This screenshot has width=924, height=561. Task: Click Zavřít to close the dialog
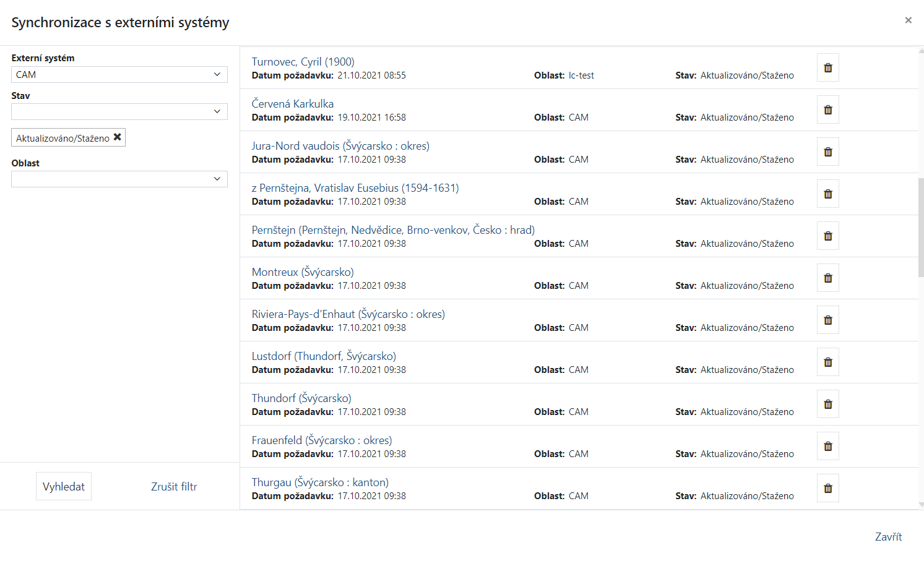coord(888,537)
